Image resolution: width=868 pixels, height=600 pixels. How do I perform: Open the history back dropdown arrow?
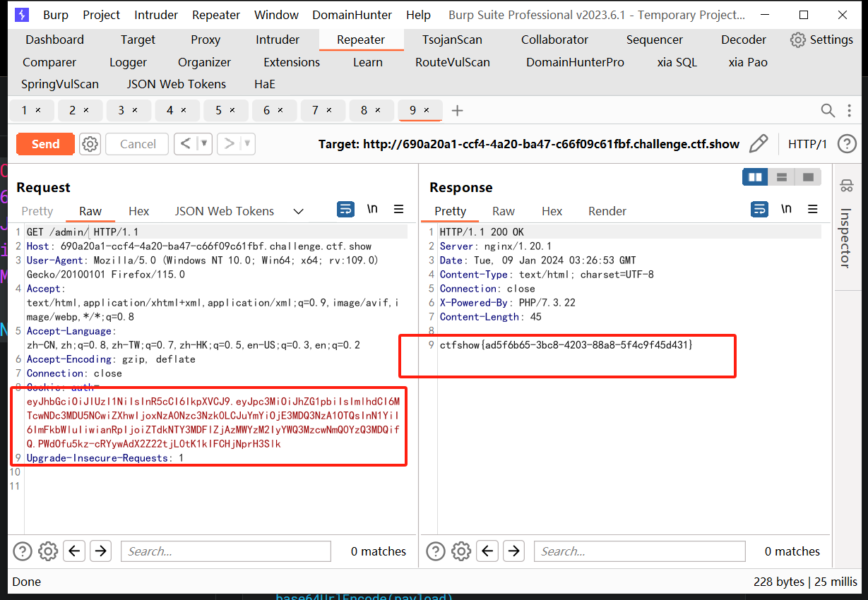205,144
